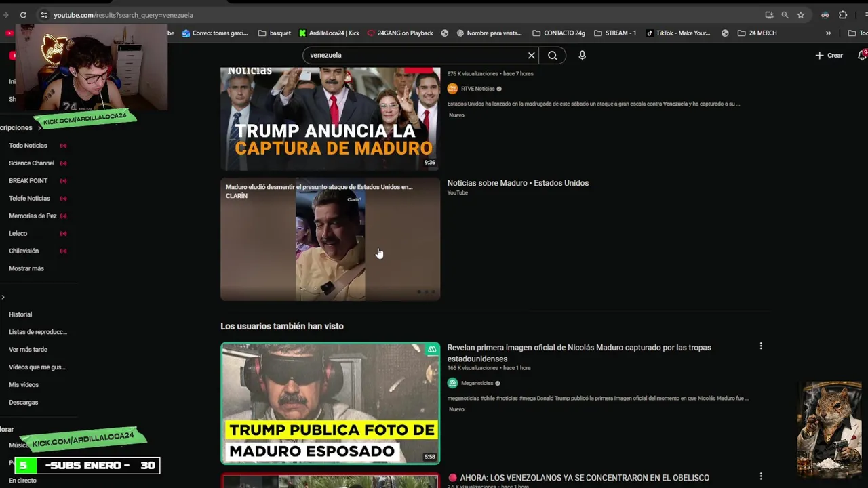
Task: Expand the 24 MERCH bookmarks folder
Action: tap(757, 33)
